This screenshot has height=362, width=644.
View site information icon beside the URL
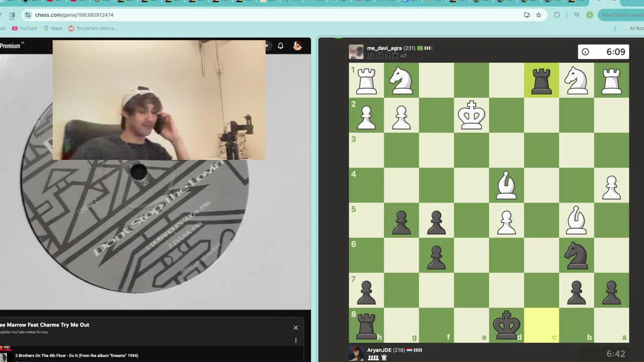pos(28,15)
